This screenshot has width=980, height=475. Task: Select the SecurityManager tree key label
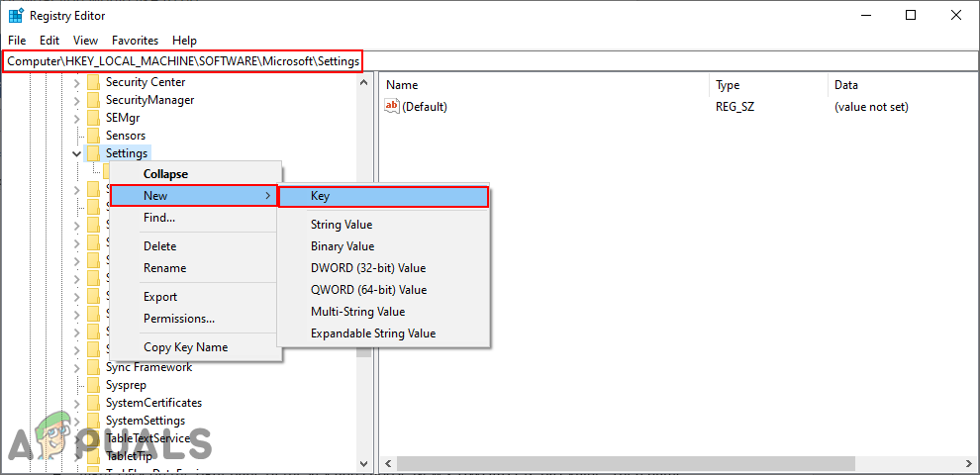150,100
